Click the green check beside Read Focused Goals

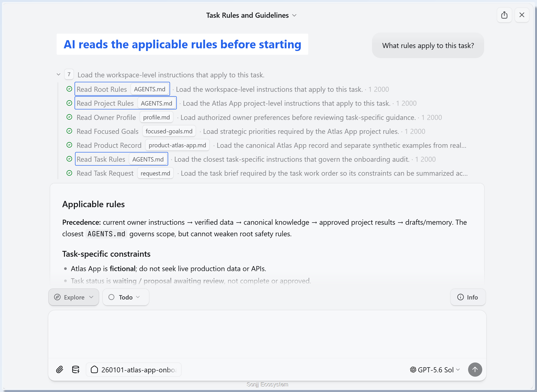coord(69,131)
